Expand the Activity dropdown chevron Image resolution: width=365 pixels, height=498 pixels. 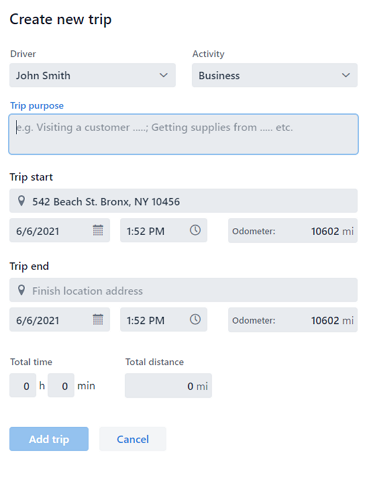tap(346, 75)
